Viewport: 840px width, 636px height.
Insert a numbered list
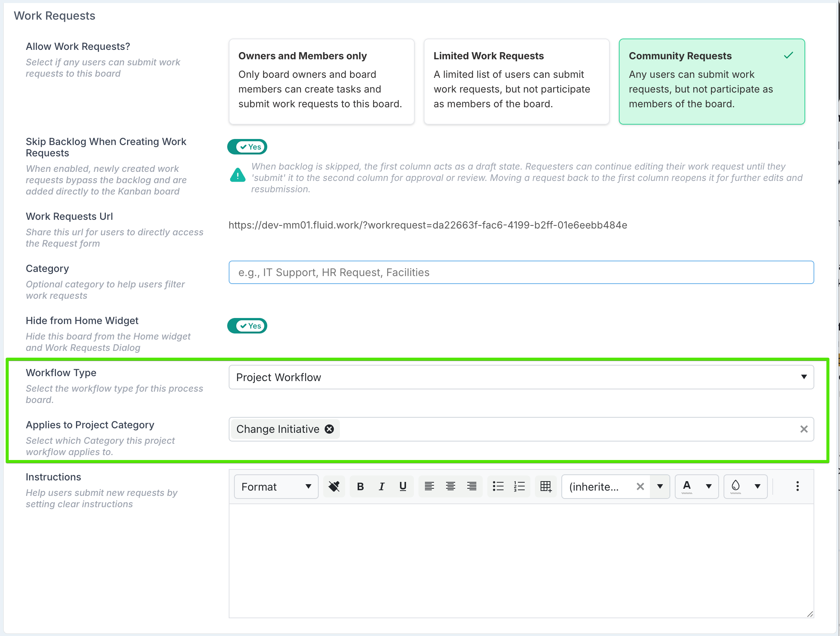[x=519, y=486]
